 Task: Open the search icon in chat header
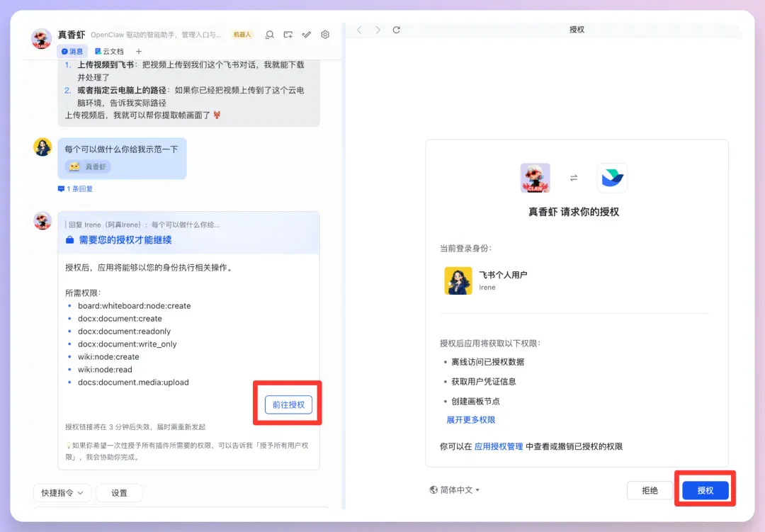tap(269, 35)
